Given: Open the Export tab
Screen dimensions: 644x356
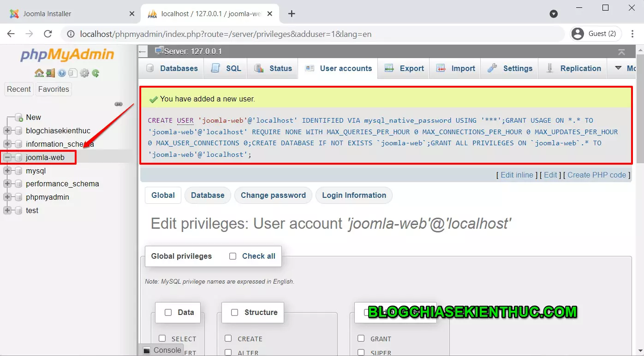Looking at the screenshot, I should (404, 68).
